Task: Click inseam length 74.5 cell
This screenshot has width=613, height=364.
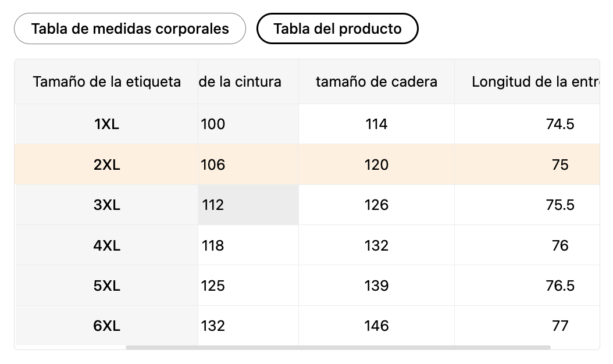Action: click(560, 124)
